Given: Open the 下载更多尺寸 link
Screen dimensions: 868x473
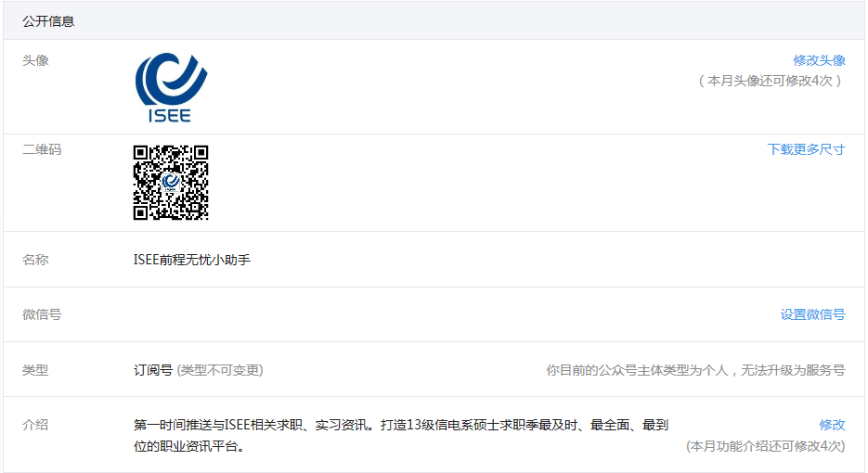Looking at the screenshot, I should point(806,149).
